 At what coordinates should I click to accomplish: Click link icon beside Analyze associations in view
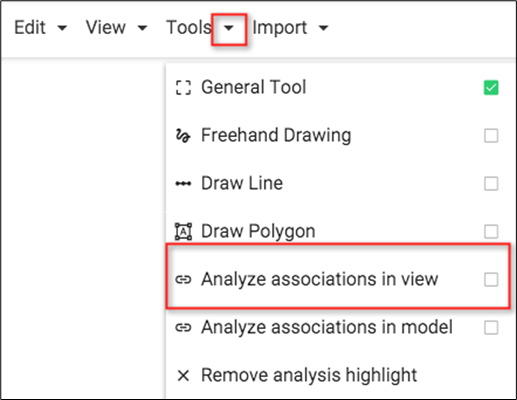(183, 279)
